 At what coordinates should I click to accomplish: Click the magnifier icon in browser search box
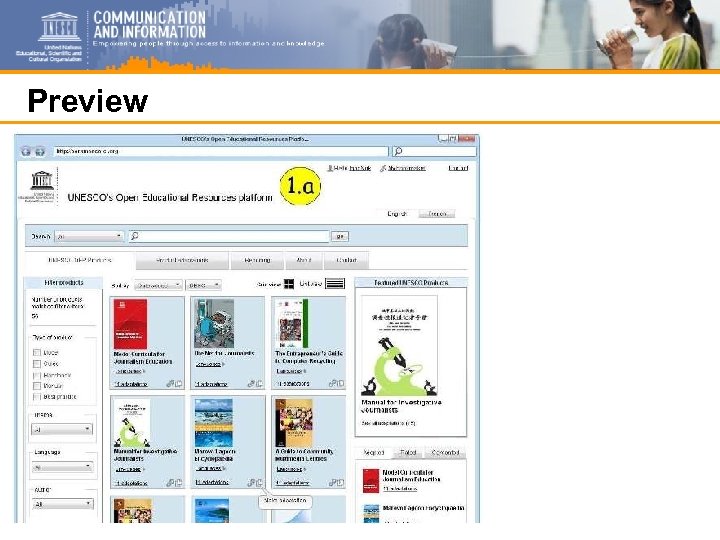pos(399,151)
